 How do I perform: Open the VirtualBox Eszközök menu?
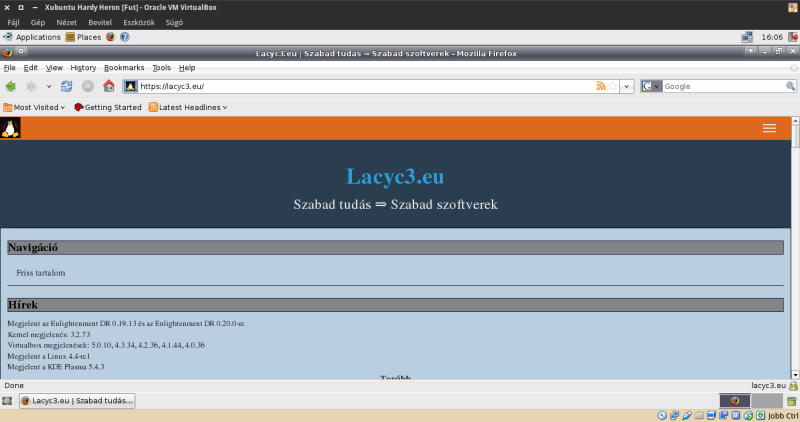coord(139,22)
